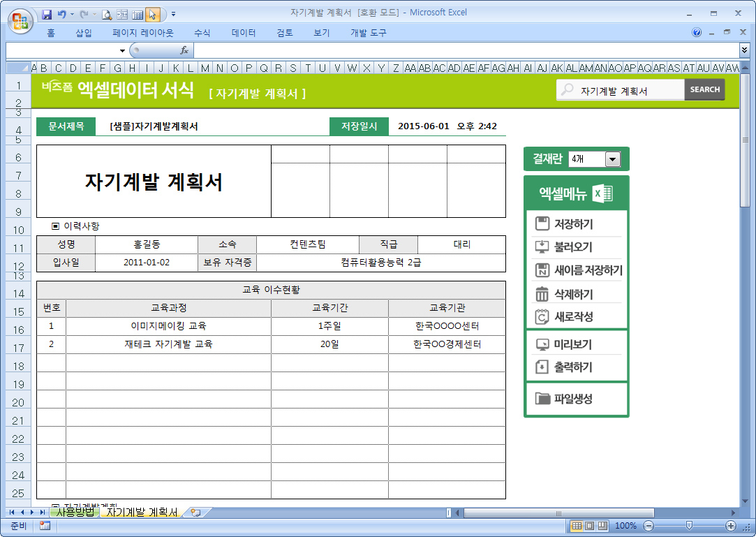756x537 pixels.
Task: Click the 삭제하기 trash icon
Action: pos(542,294)
